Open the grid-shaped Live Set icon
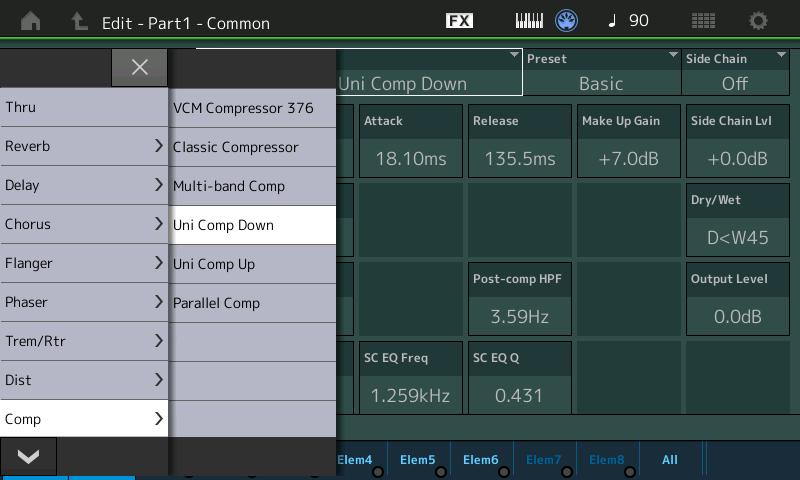Image resolution: width=800 pixels, height=480 pixels. click(x=703, y=21)
